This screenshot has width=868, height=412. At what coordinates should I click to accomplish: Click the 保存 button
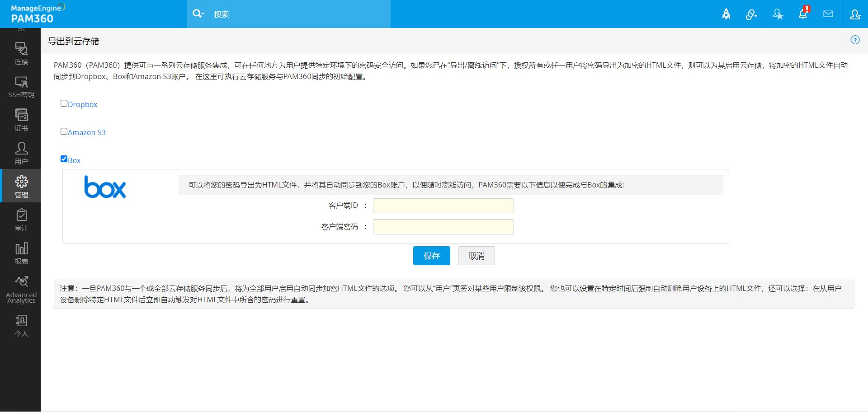pyautogui.click(x=431, y=256)
